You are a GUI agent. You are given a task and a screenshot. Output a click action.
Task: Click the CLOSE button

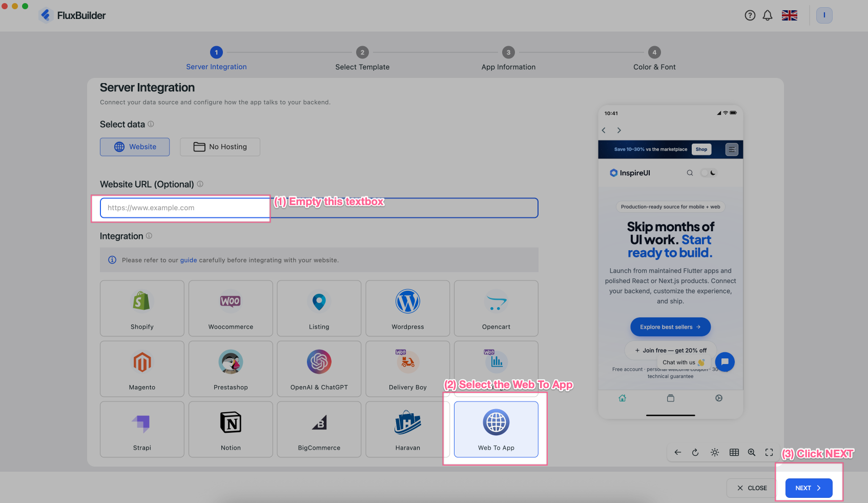752,488
